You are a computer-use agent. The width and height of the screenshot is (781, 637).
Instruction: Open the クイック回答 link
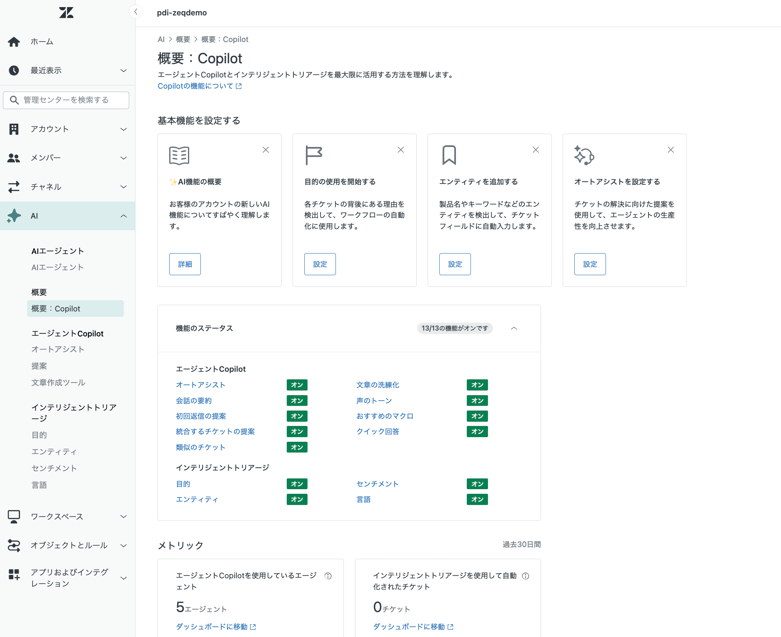click(x=378, y=432)
